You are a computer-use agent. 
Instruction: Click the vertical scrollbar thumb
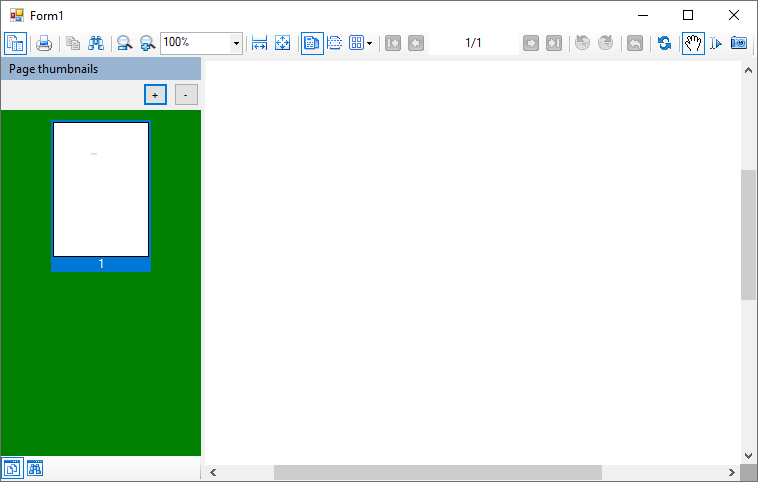click(x=748, y=235)
